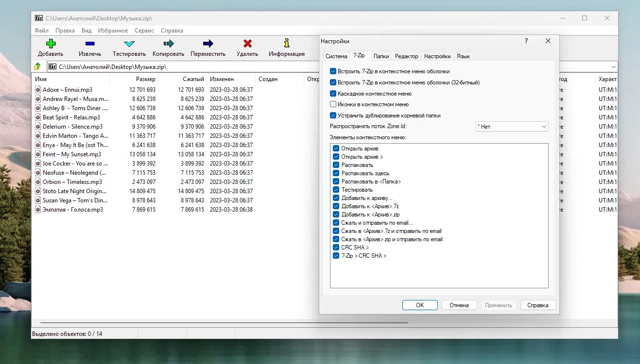Click the red X Удалить toolbar icon
Screen dimensions: 640x364
point(247,44)
